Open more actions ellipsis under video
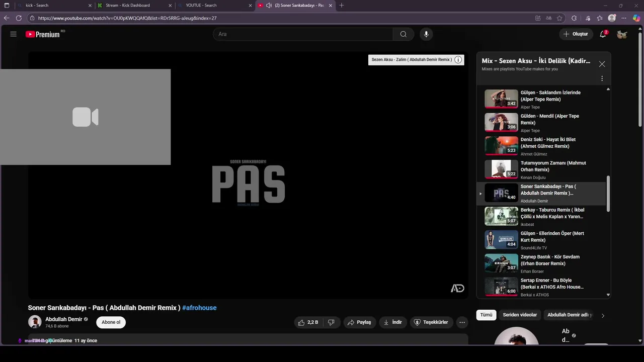Image resolution: width=644 pixels, height=362 pixels. [462, 322]
